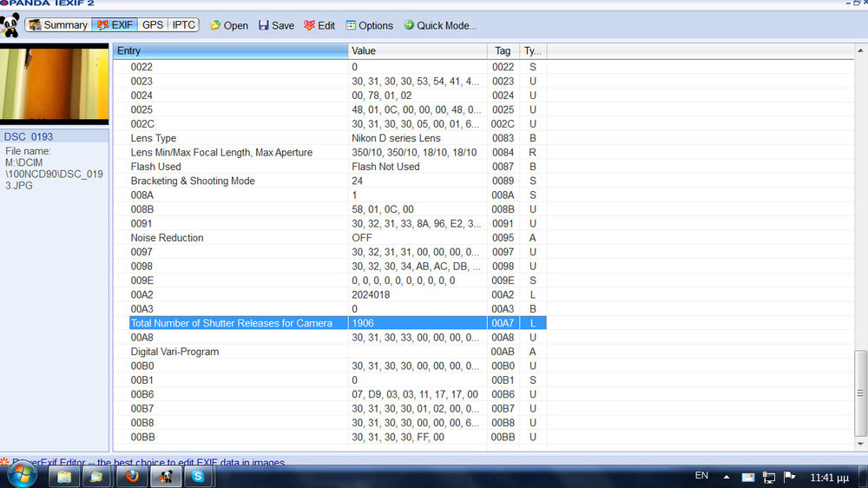Sort by the Value column header

coord(417,51)
